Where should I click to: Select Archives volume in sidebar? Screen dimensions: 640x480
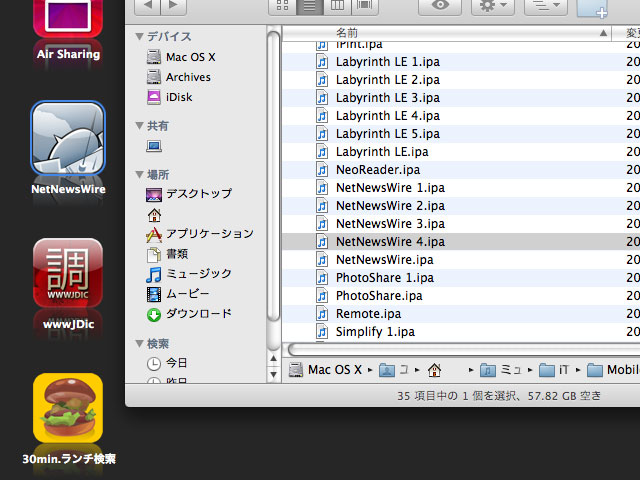pyautogui.click(x=179, y=77)
